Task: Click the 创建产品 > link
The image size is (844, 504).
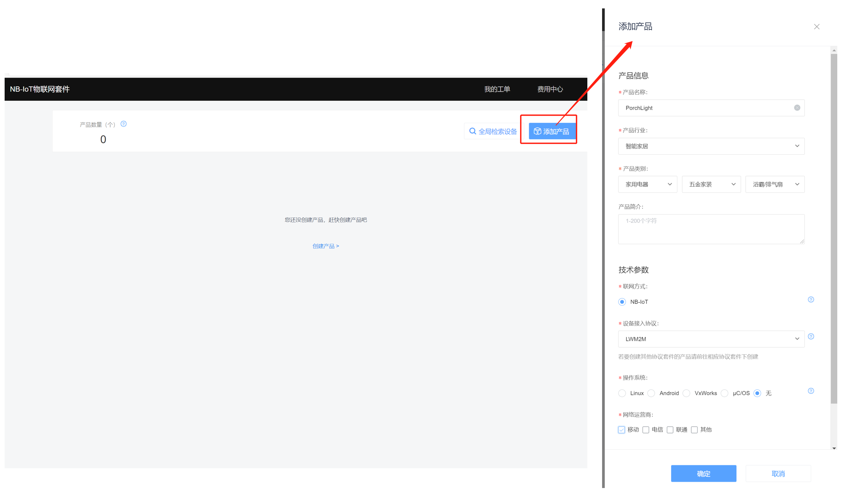Action: [326, 246]
